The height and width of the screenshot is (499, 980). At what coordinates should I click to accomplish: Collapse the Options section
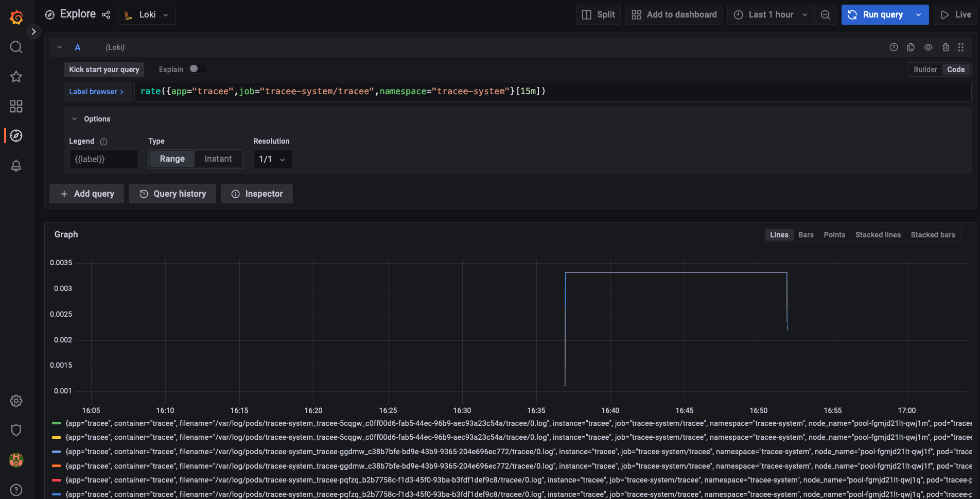[x=74, y=118]
